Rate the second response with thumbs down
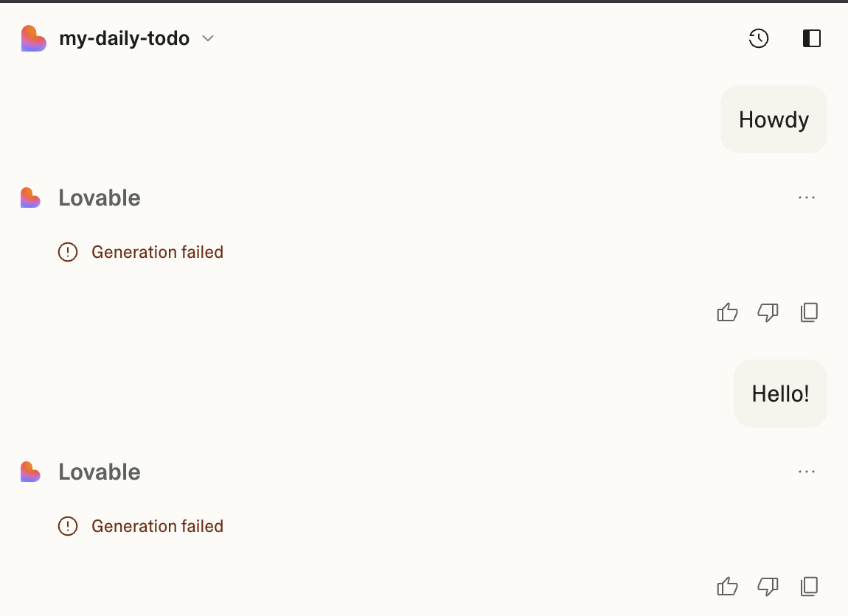Image resolution: width=848 pixels, height=616 pixels. (x=768, y=587)
